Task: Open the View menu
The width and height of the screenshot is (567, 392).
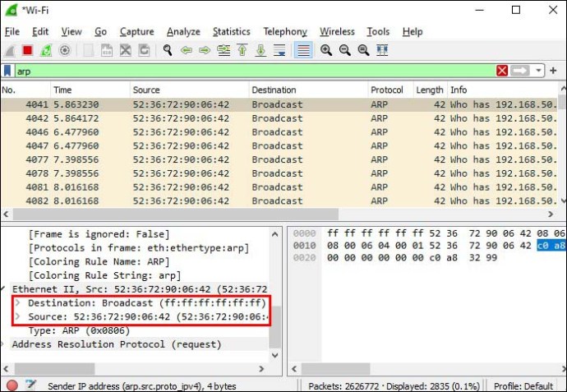Action: coord(71,32)
